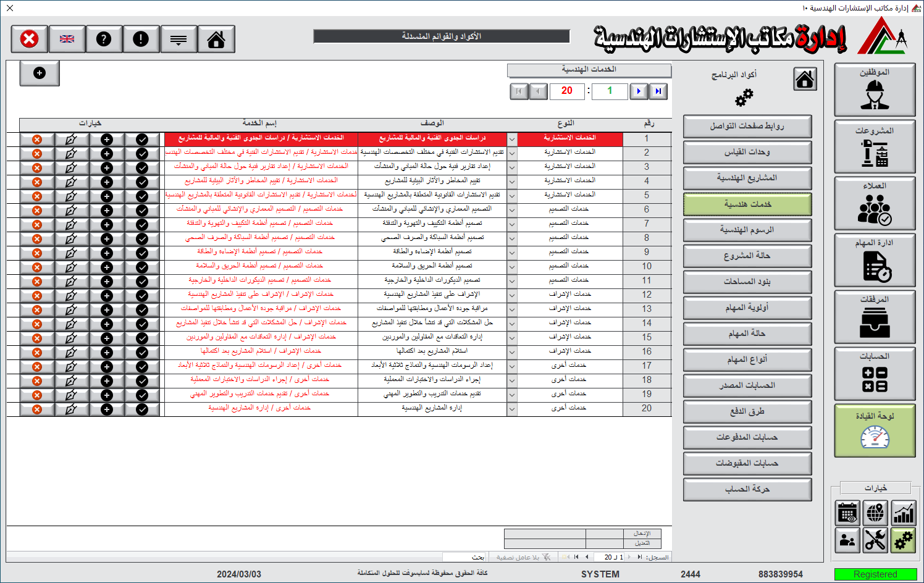The image size is (924, 583).
Task: Add a new record with the plus button above the table
Action: (40, 73)
